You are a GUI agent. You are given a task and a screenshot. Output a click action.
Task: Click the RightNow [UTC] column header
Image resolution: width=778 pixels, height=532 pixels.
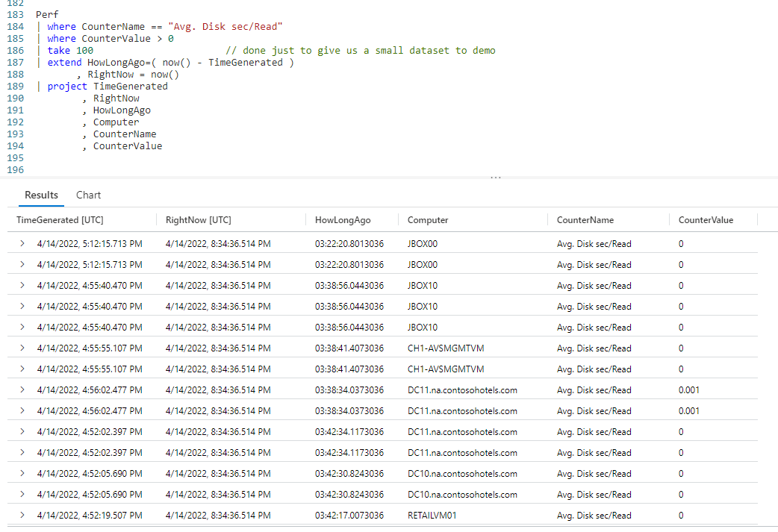198,219
